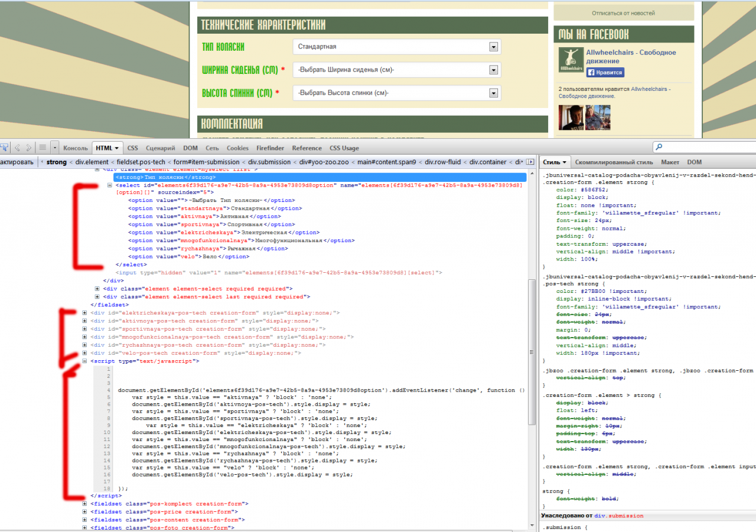Click 'Отписаться от новостей' button

623,13
